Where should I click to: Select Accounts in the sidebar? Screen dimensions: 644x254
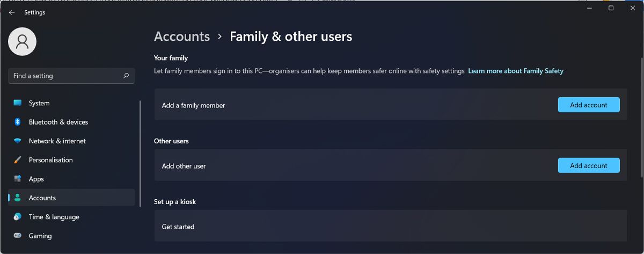42,198
